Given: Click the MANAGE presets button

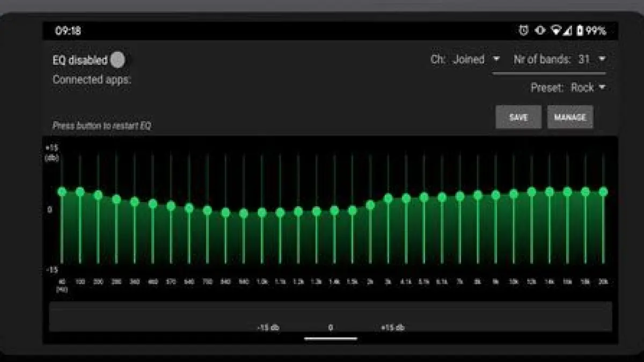Looking at the screenshot, I should (x=570, y=117).
